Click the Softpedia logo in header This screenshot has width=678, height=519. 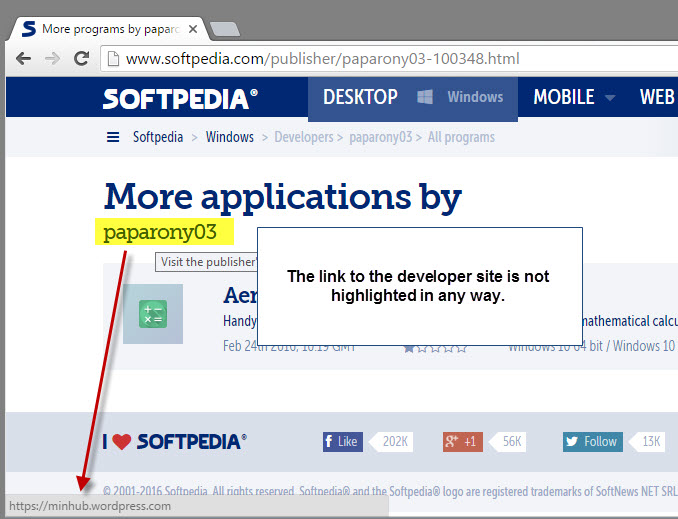(x=180, y=98)
